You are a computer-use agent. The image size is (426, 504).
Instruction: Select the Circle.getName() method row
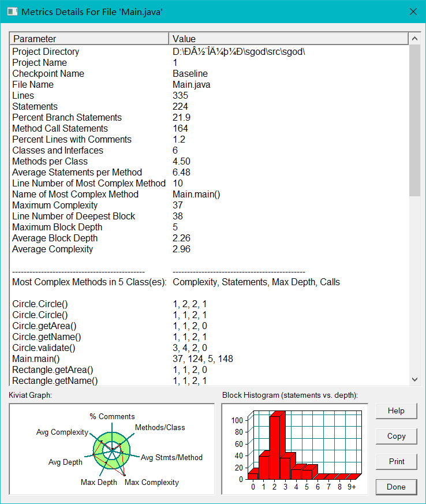tap(209, 337)
